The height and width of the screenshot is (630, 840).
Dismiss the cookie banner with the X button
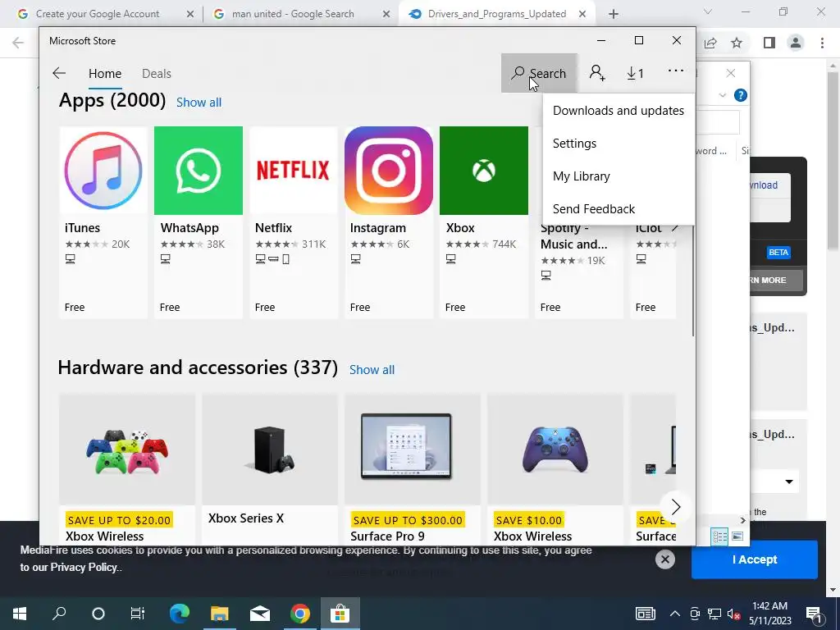[664, 559]
